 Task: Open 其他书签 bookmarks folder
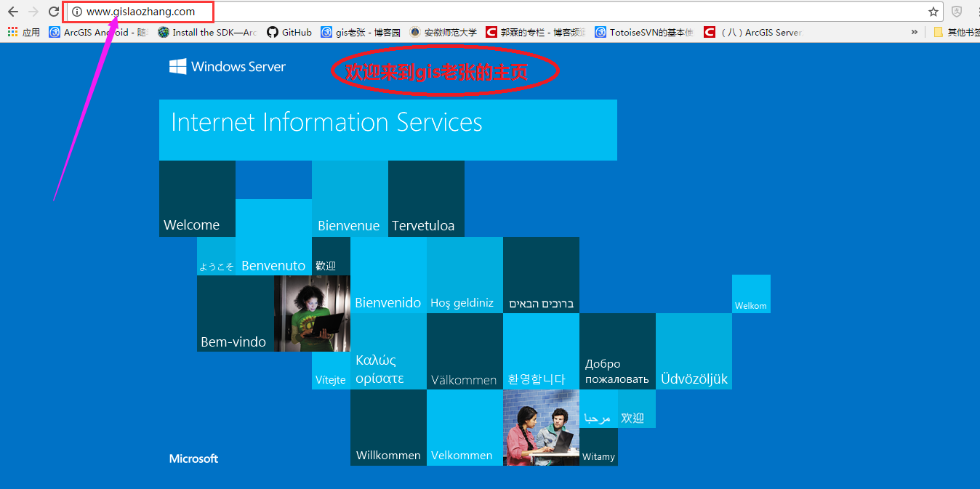tap(957, 32)
